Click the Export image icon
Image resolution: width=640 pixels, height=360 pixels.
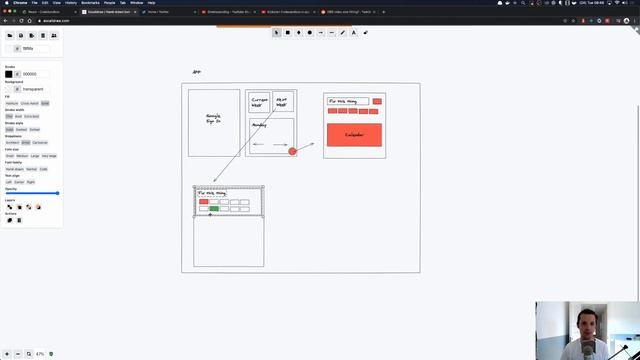point(32,36)
